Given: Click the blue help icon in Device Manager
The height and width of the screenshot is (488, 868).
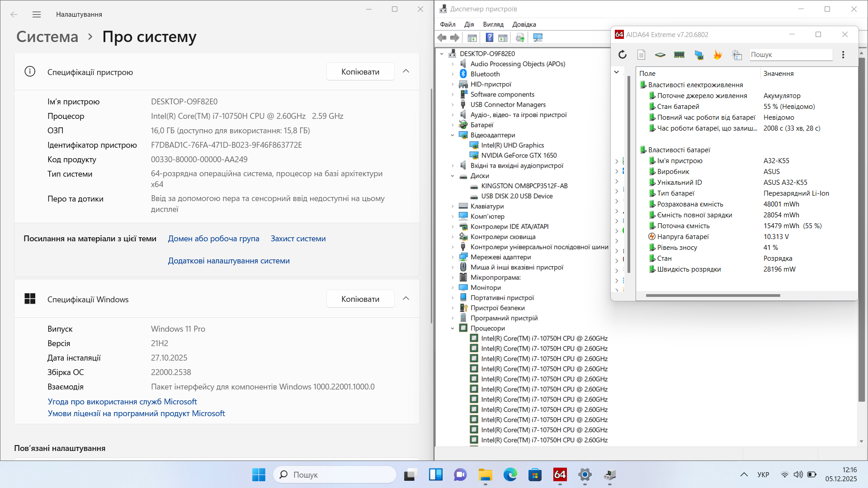Looking at the screenshot, I should (489, 38).
